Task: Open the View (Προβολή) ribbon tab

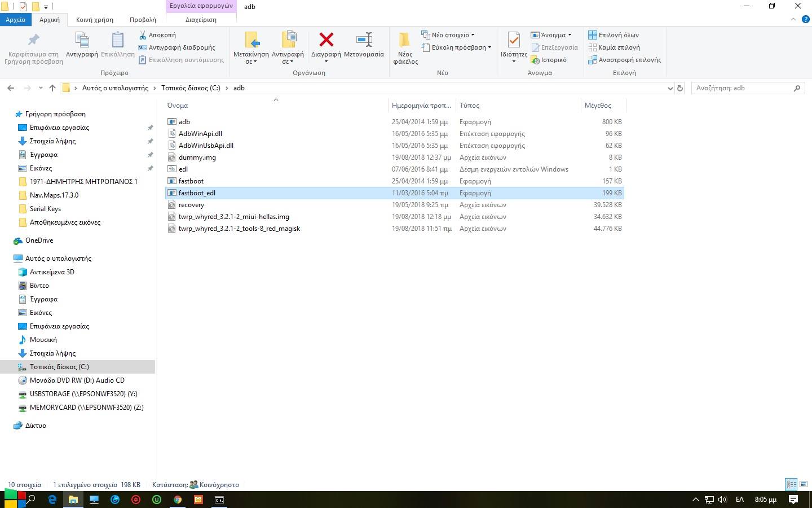Action: click(x=143, y=20)
